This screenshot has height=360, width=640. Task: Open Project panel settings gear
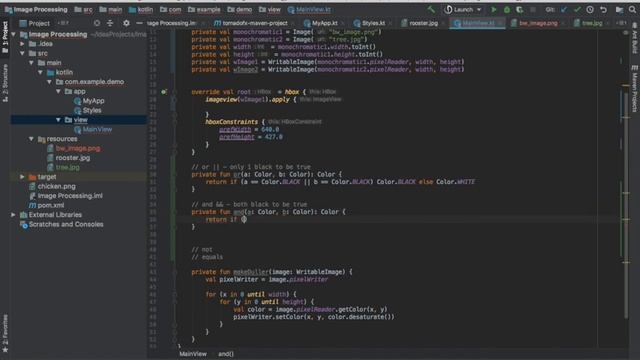[126, 23]
